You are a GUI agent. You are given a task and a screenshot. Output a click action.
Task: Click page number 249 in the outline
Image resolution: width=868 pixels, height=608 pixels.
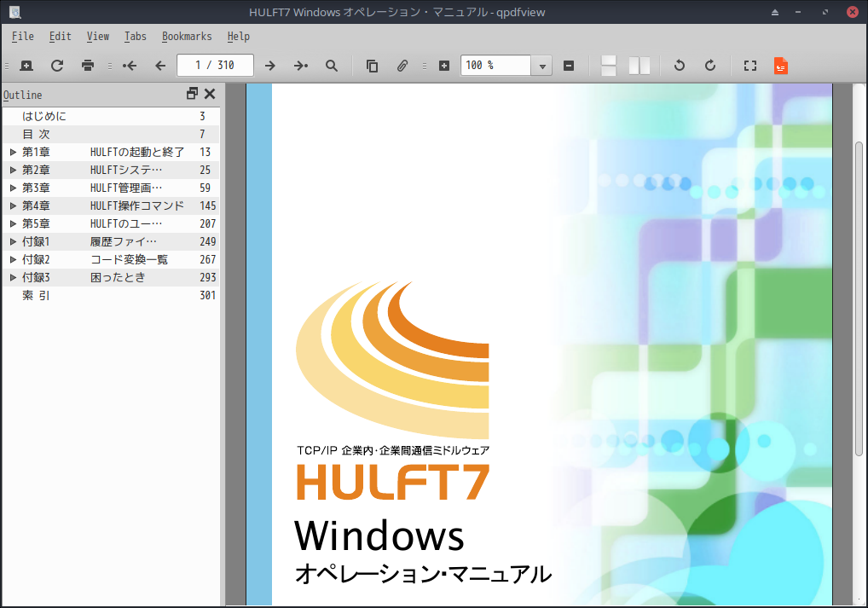coord(207,241)
